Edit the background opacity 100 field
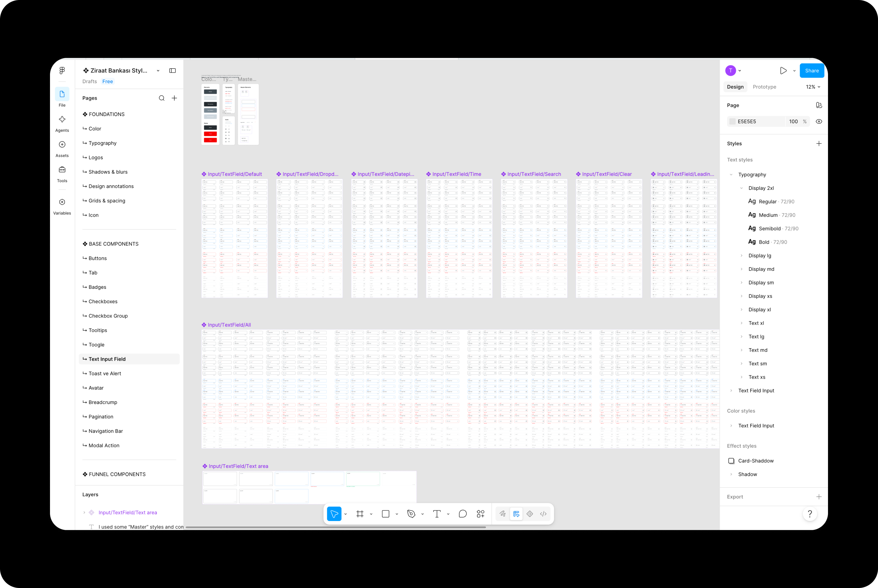Screen dimensions: 878x588 click(793, 122)
